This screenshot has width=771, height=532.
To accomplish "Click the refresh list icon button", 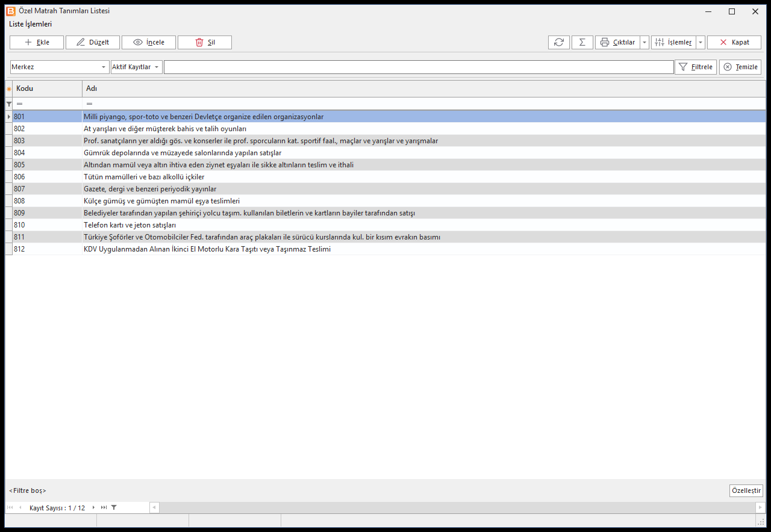I will click(559, 42).
